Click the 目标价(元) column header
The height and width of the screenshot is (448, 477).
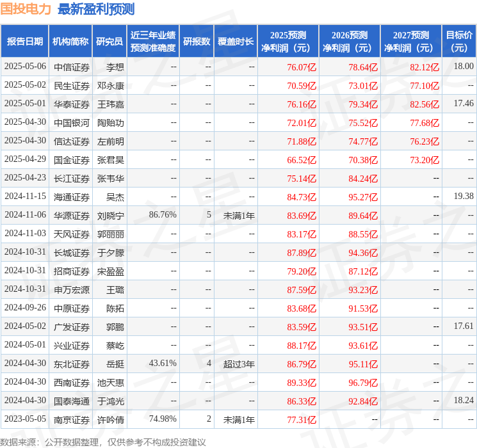(459, 42)
